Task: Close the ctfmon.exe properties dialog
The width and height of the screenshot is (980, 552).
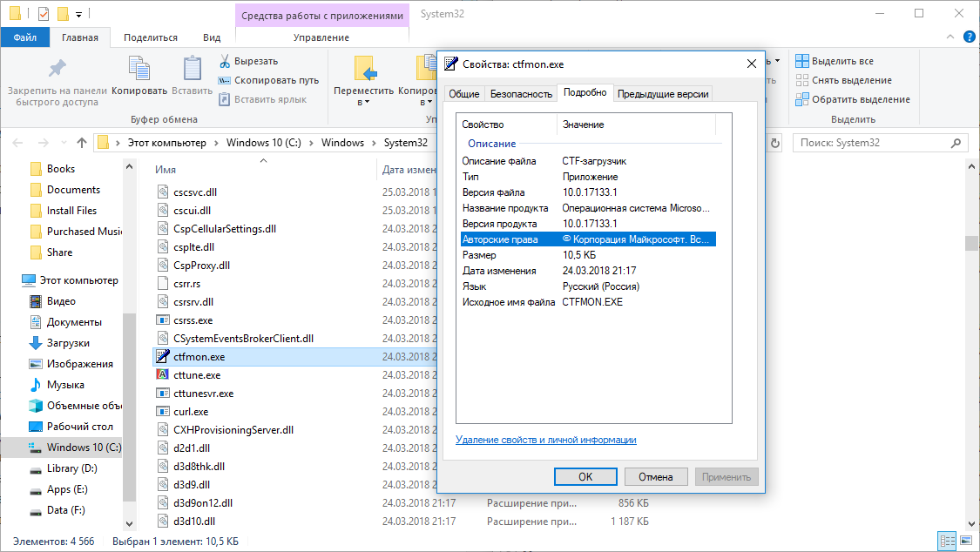Action: (x=751, y=64)
